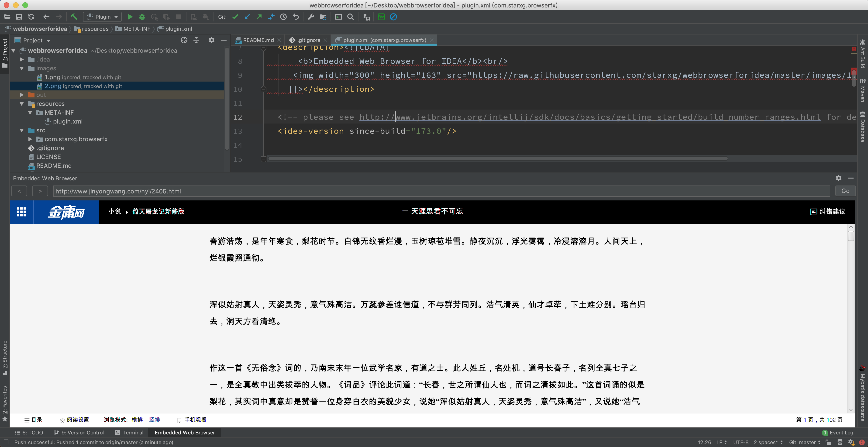
Task: Click the grid menu icon on Jinyong website
Action: click(22, 212)
